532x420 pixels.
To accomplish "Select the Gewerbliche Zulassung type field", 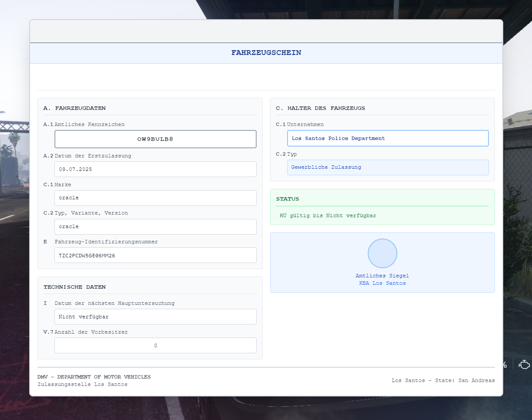I will click(387, 167).
